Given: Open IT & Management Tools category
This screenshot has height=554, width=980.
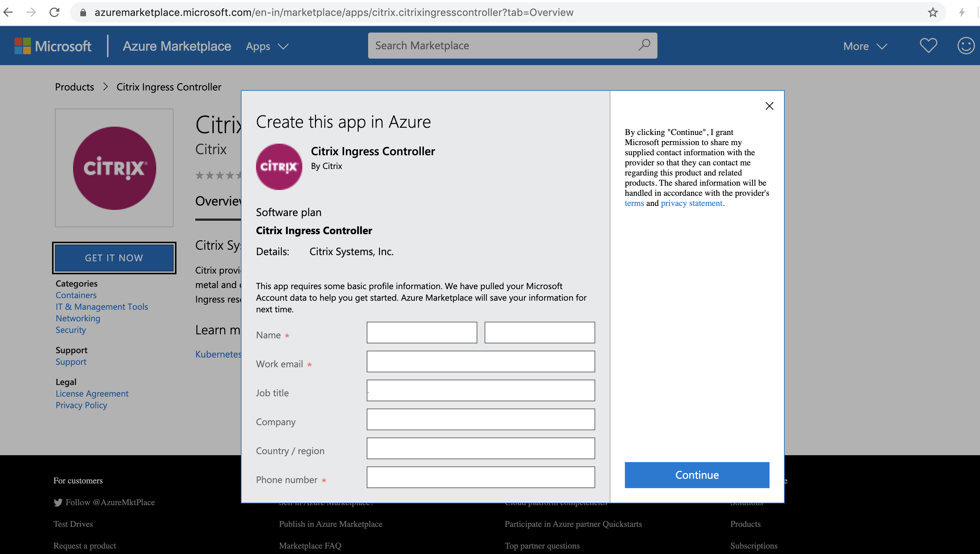Looking at the screenshot, I should click(102, 306).
